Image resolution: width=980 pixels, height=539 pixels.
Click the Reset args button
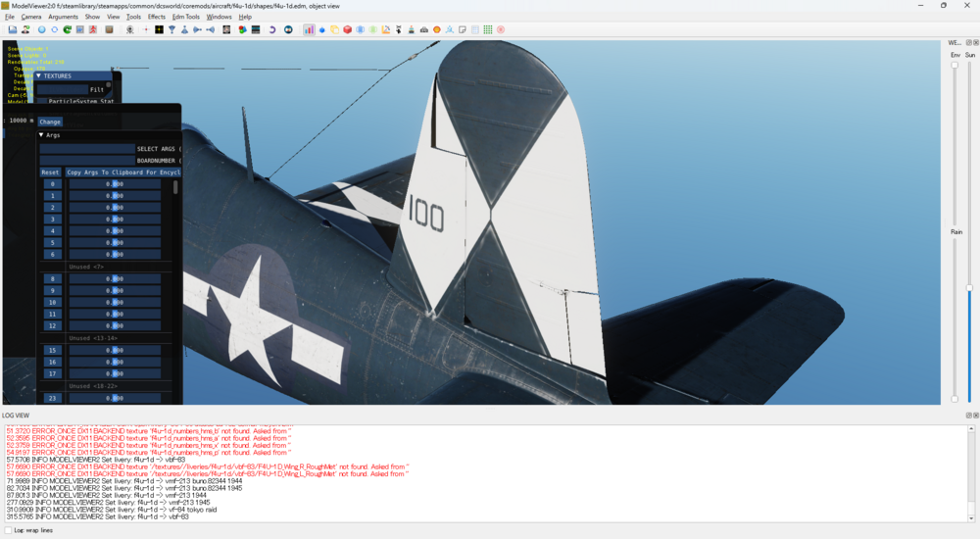pos(51,171)
